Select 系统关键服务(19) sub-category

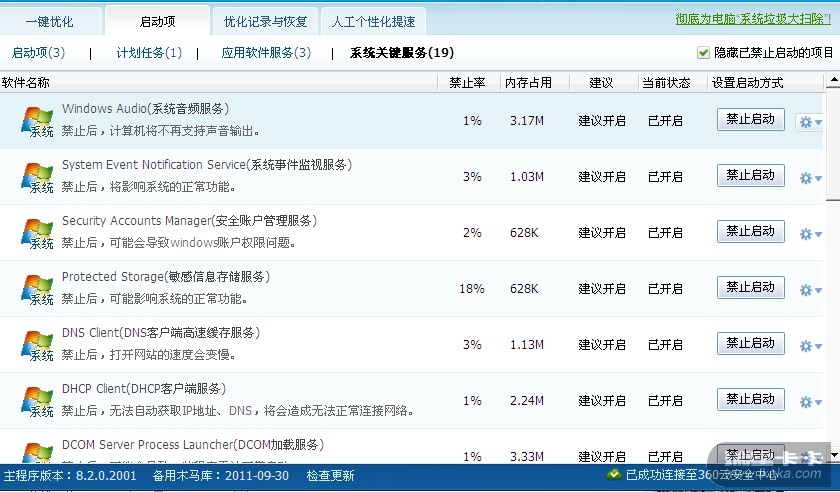tap(402, 53)
